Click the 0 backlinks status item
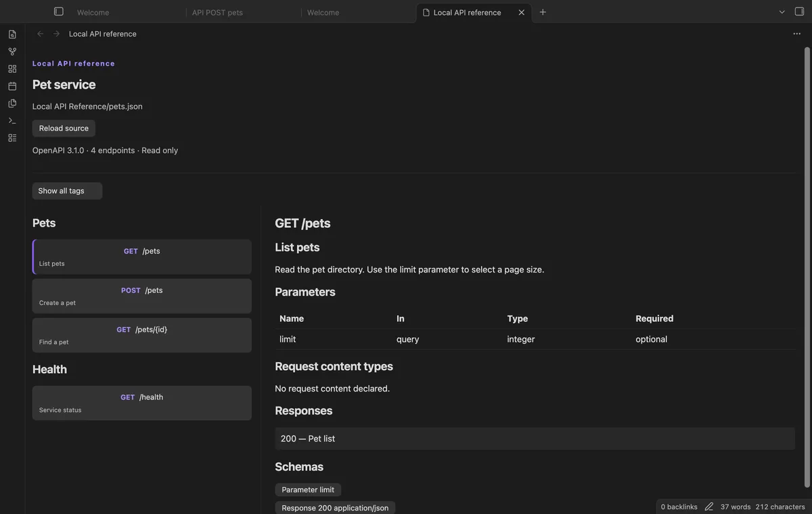The height and width of the screenshot is (514, 812). tap(679, 507)
